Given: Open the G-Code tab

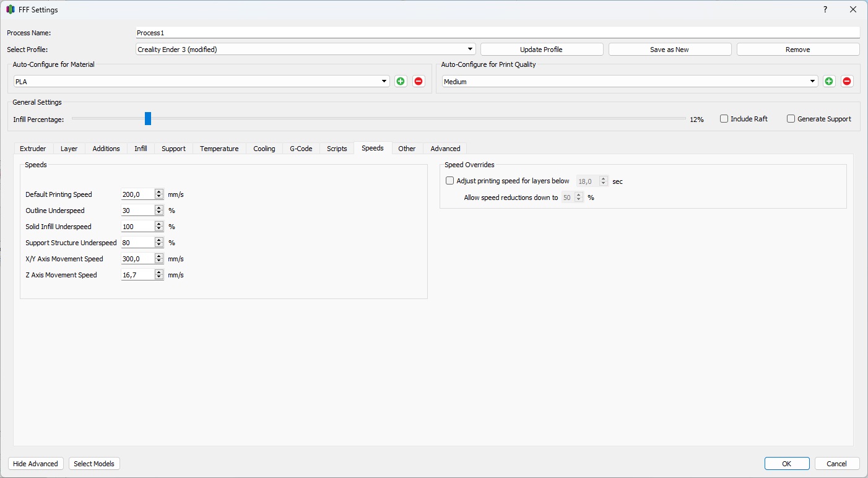Looking at the screenshot, I should pos(301,149).
